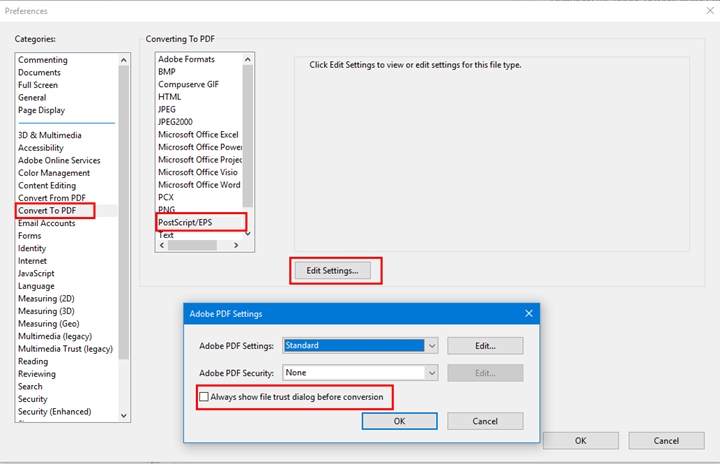Choose PostScript/EPS format entry
The image size is (720, 464).
(x=185, y=222)
